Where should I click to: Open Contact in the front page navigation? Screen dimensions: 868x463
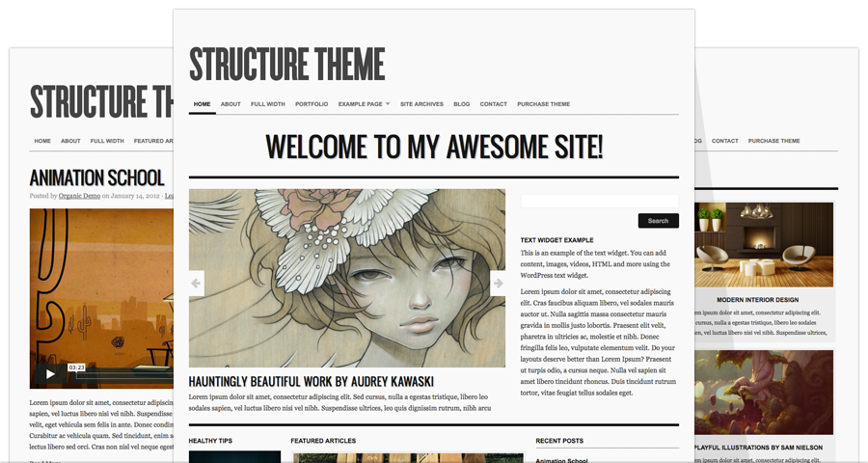coord(493,104)
